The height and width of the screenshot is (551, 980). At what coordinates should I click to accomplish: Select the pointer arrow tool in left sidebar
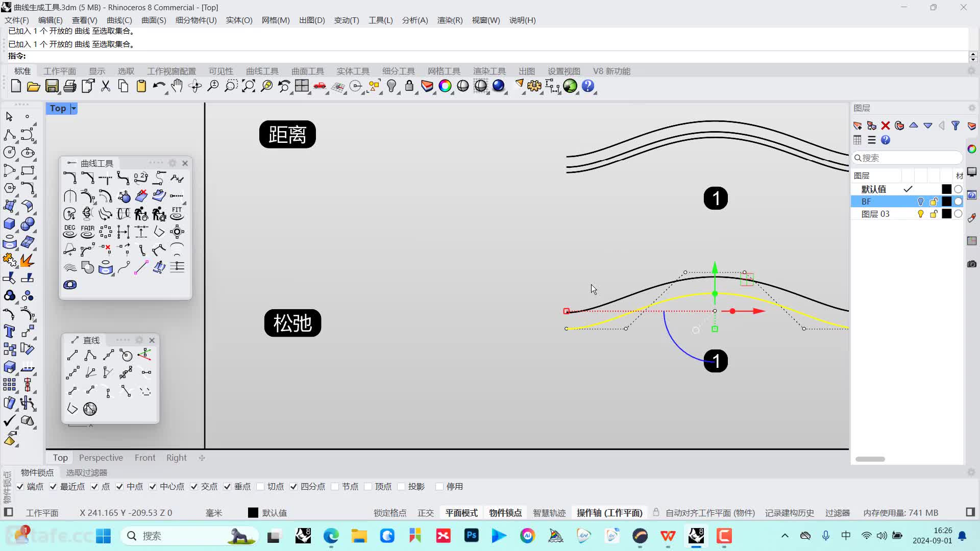9,117
